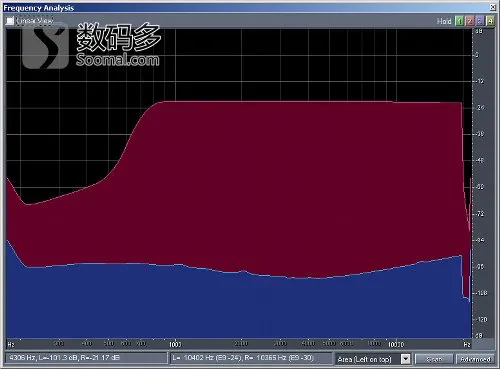500x369 pixels.
Task: Click the 10000 Hz frequency axis label
Action: coord(396,344)
